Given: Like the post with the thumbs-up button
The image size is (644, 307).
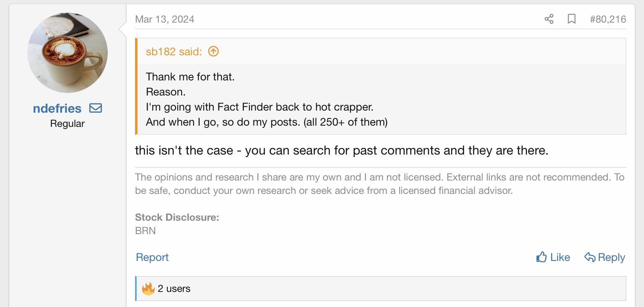Looking at the screenshot, I should 553,257.
